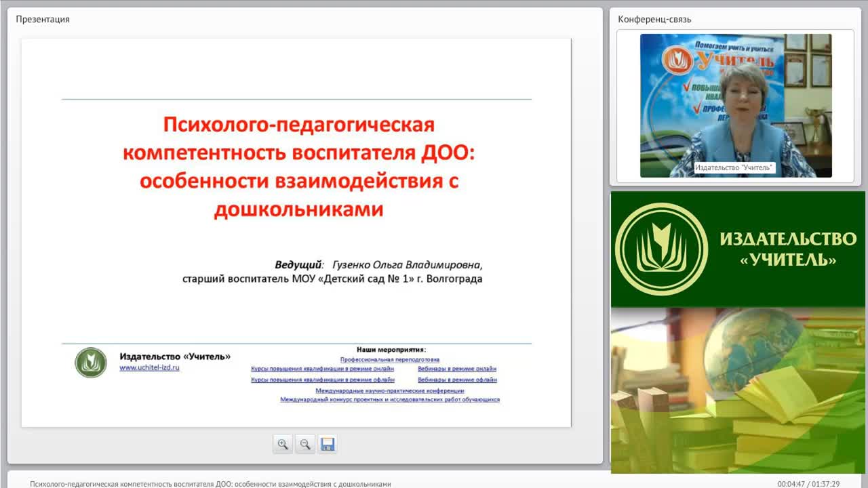Open Международный конкурс проектных работ link
This screenshot has height=488, width=868.
coord(390,400)
